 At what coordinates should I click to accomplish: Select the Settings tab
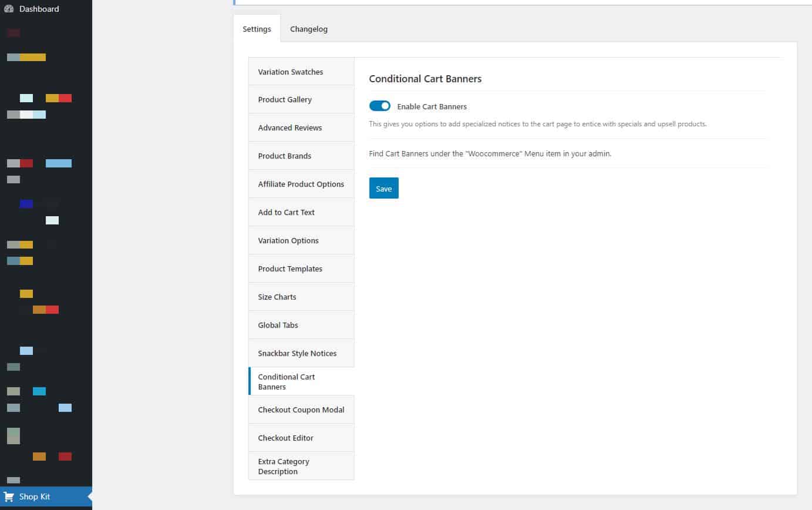pyautogui.click(x=257, y=28)
